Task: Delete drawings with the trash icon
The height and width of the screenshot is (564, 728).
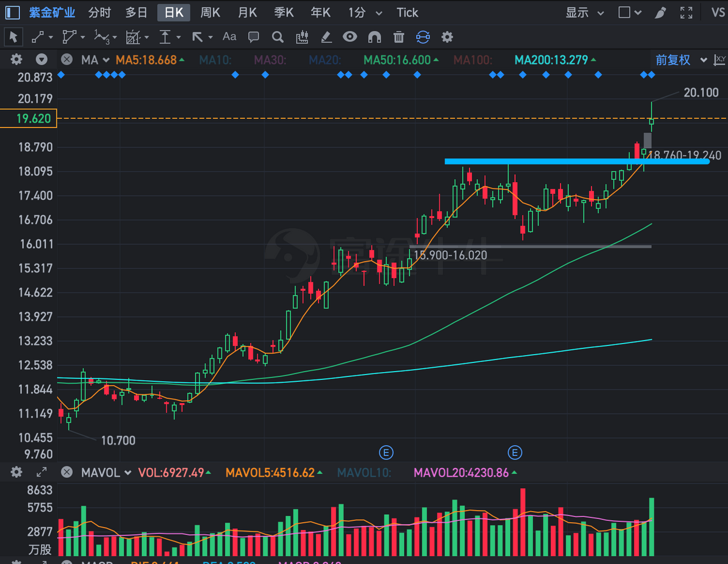Action: 399,37
